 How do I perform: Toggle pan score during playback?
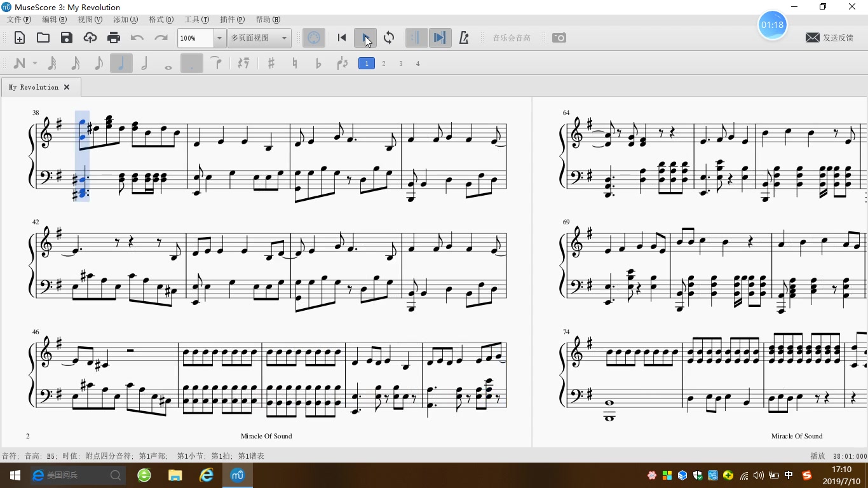point(440,38)
